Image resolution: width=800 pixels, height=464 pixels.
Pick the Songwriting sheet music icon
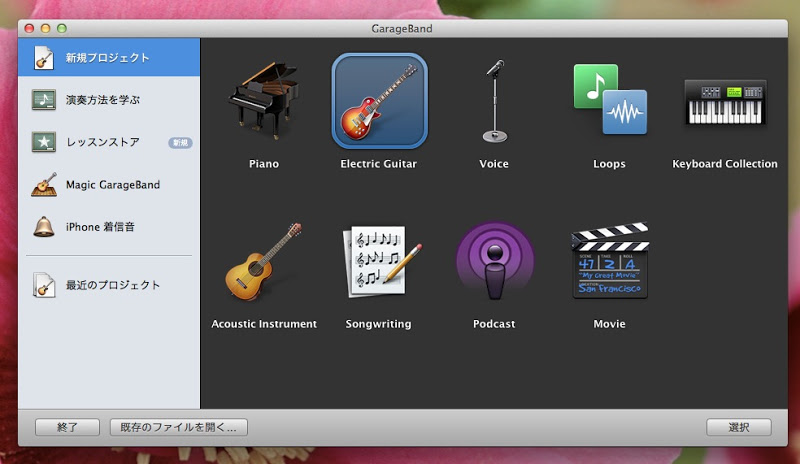(x=382, y=261)
